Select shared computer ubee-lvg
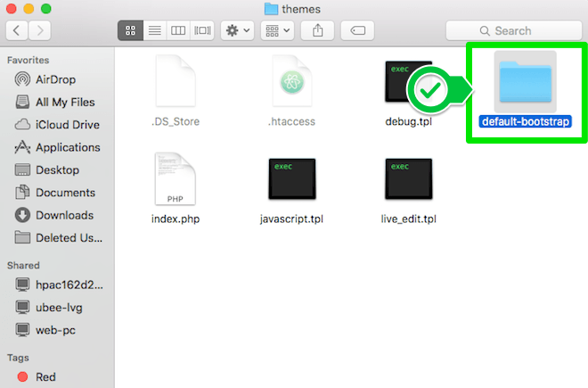 tap(57, 308)
